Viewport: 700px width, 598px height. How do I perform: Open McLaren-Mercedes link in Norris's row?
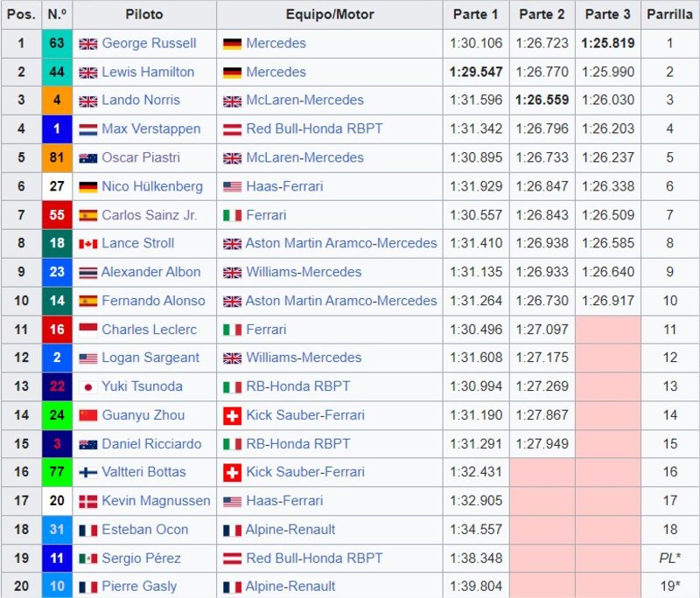click(304, 100)
